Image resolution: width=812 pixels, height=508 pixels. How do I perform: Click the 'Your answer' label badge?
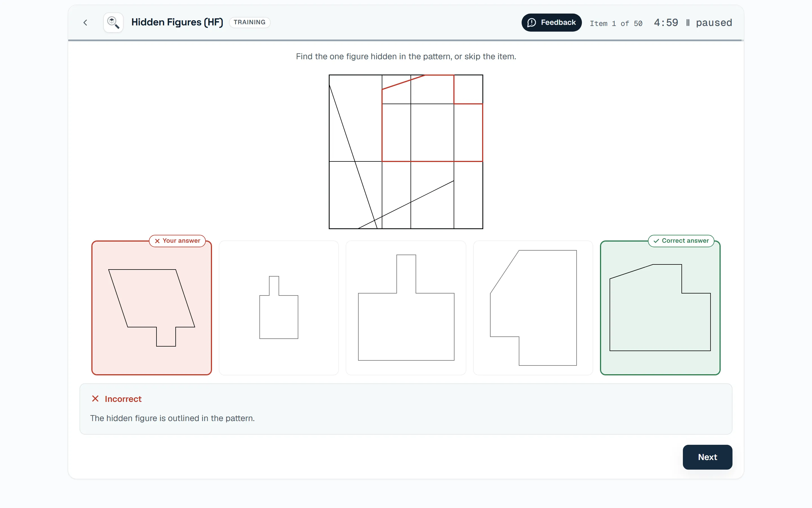click(x=177, y=241)
